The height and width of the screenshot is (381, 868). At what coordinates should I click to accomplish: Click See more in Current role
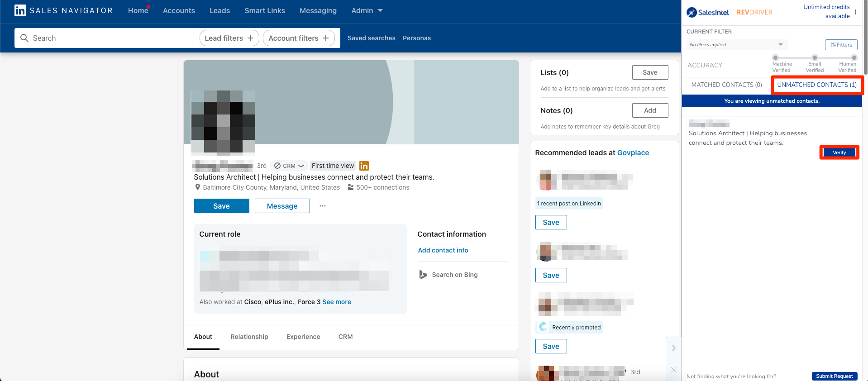[337, 302]
